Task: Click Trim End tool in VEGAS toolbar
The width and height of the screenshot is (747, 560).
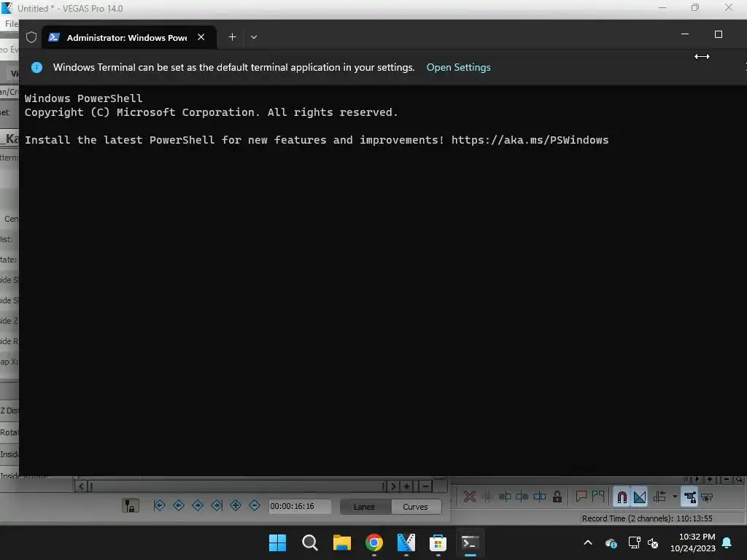Action: click(522, 497)
